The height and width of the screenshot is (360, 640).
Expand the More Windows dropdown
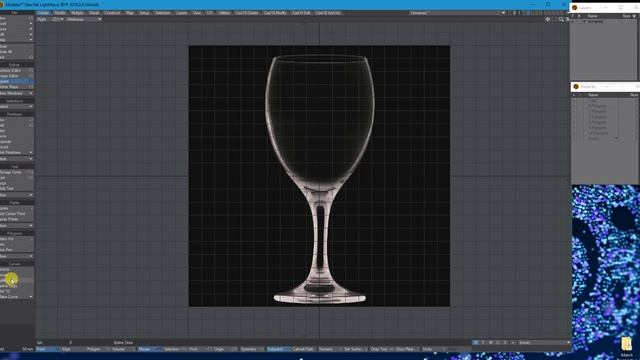(16, 93)
